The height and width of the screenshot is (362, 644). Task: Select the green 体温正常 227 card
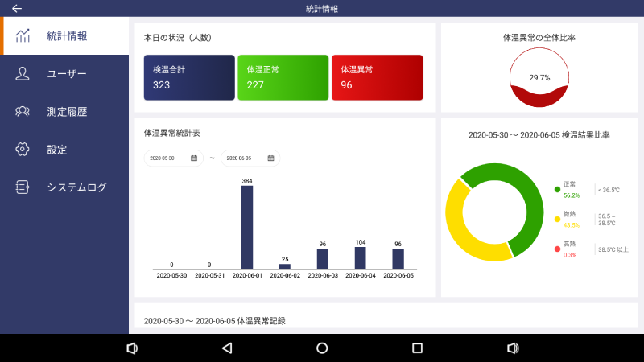point(283,77)
